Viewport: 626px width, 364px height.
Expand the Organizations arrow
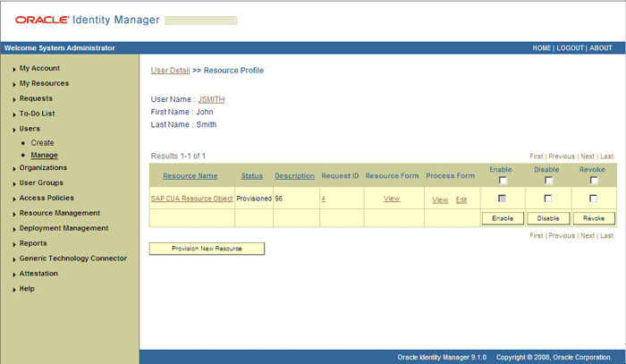pyautogui.click(x=14, y=169)
